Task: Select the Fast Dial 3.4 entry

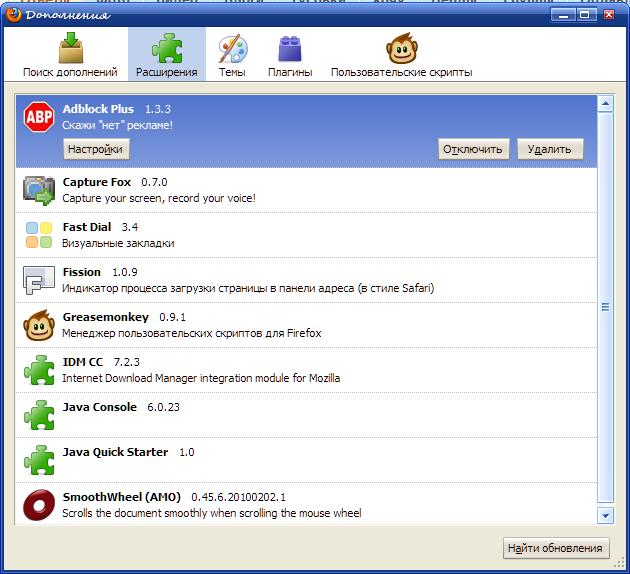Action: pos(306,235)
